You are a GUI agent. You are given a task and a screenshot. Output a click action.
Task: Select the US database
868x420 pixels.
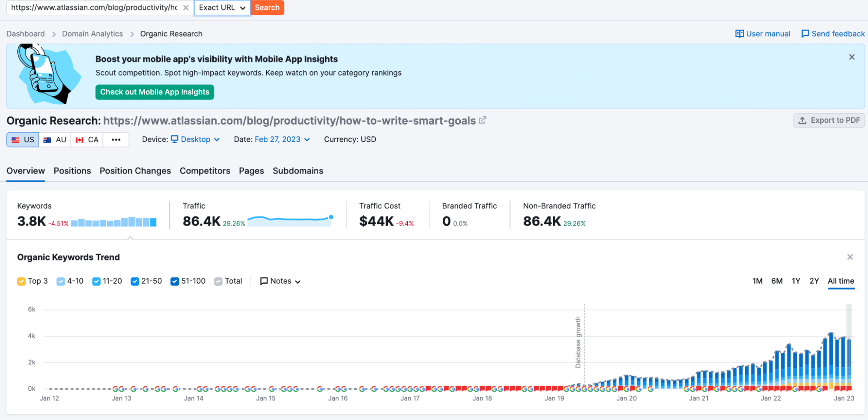[23, 140]
